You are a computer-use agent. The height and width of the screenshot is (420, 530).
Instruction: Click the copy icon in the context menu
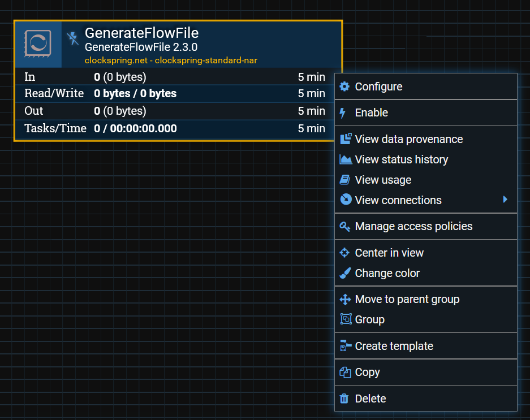(x=345, y=373)
